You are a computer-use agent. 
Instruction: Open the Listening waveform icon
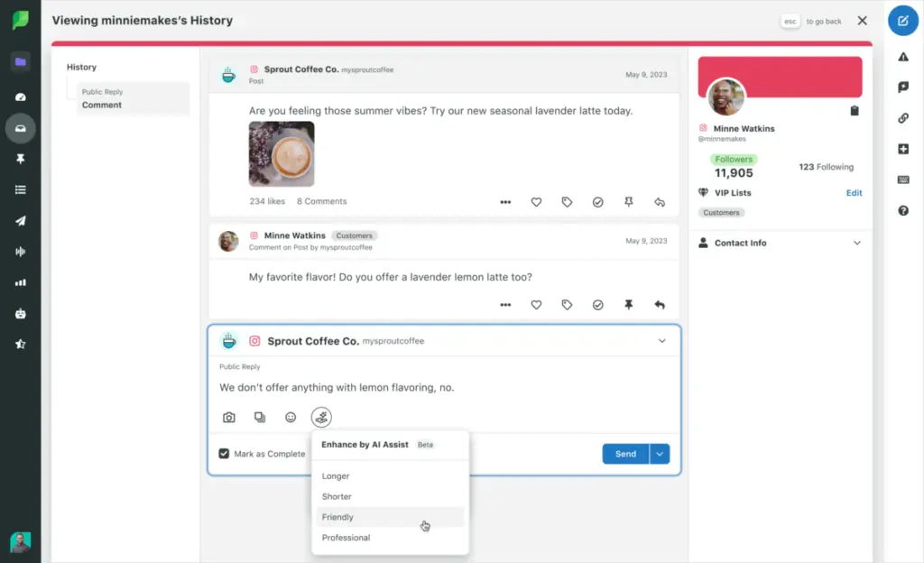tap(20, 251)
